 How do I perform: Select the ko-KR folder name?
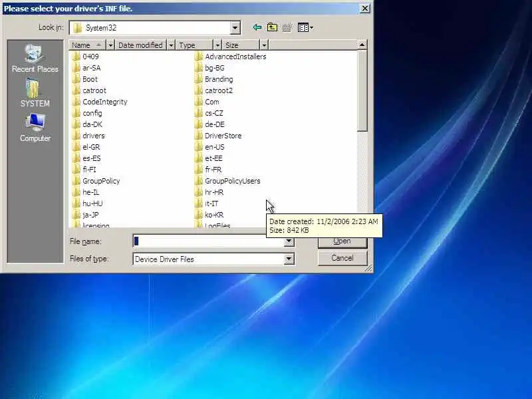tap(214, 215)
